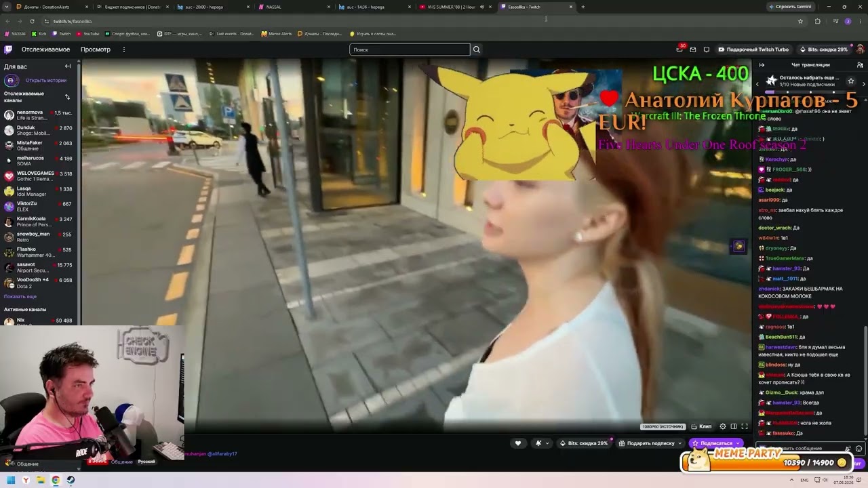Viewport: 868px width, 488px height.
Task: Go to the Twitch home logo
Action: [8, 49]
